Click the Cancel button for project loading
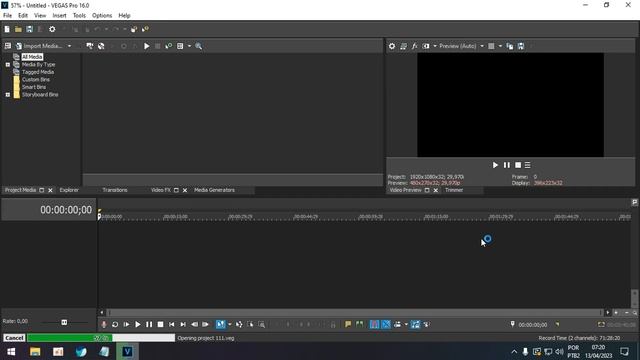The height and width of the screenshot is (360, 640). (x=14, y=338)
